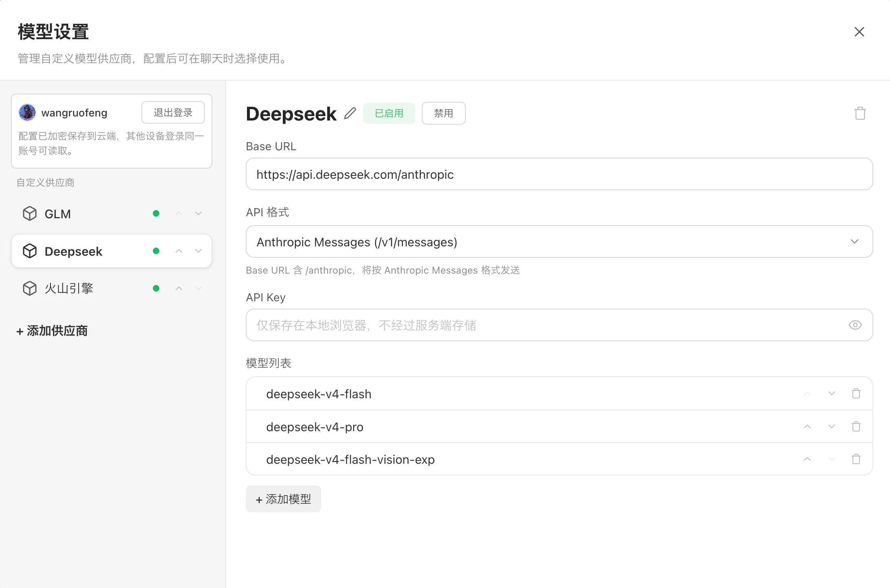This screenshot has width=890, height=588.
Task: Click the GLM cube icon
Action: pos(30,214)
